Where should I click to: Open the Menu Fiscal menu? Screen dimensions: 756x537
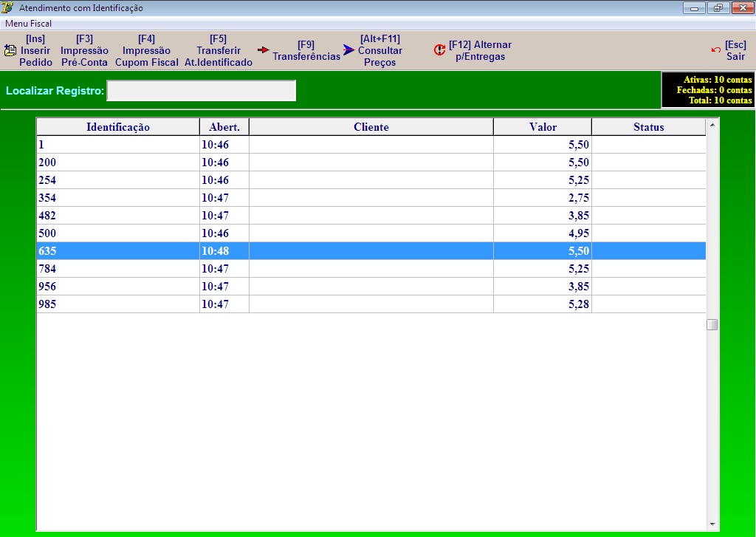[x=28, y=24]
